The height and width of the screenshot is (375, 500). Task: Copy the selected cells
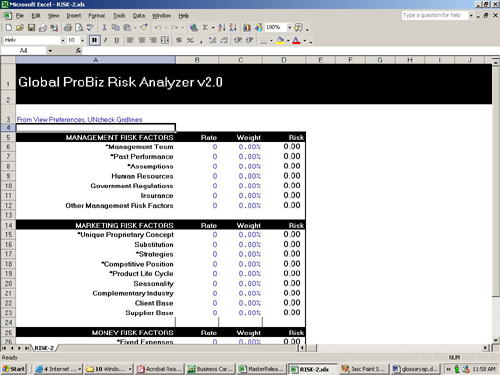116,28
